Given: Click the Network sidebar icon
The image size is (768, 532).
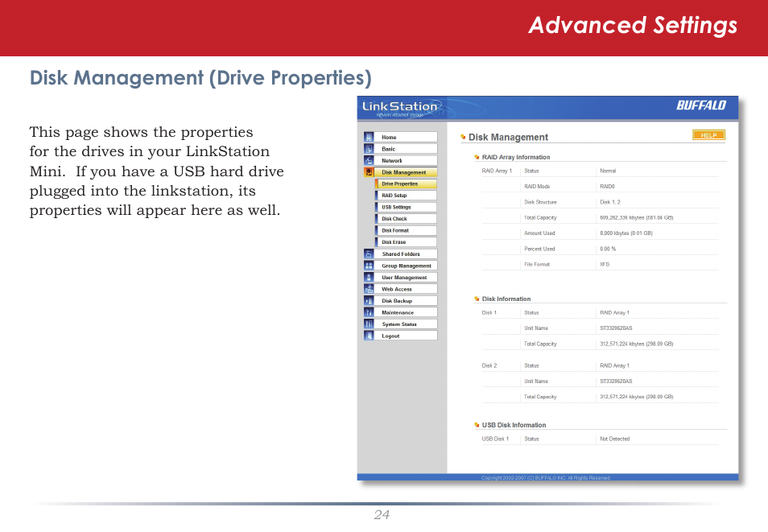Looking at the screenshot, I should pos(369,161).
